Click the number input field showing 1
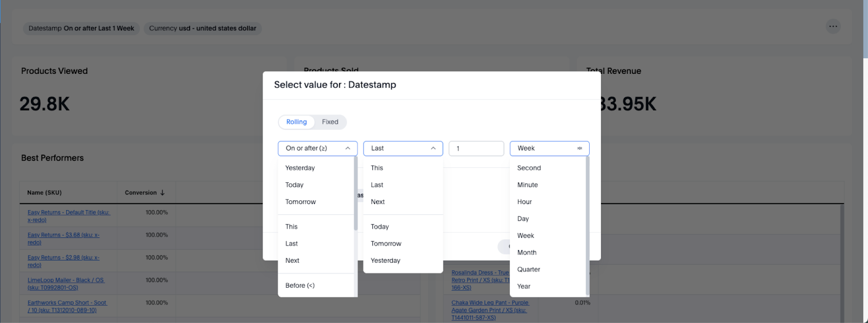868x323 pixels. [x=476, y=148]
